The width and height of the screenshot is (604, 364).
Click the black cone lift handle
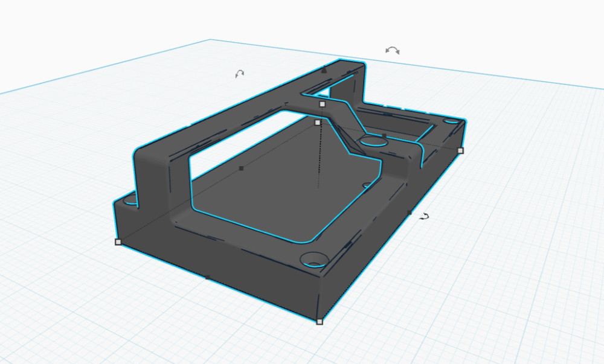click(x=324, y=70)
